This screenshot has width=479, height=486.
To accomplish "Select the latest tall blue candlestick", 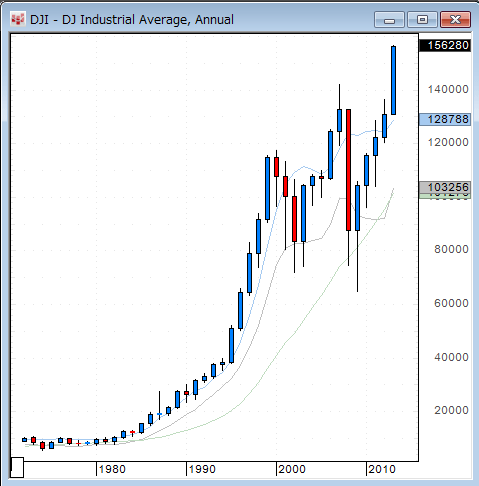I will click(393, 80).
